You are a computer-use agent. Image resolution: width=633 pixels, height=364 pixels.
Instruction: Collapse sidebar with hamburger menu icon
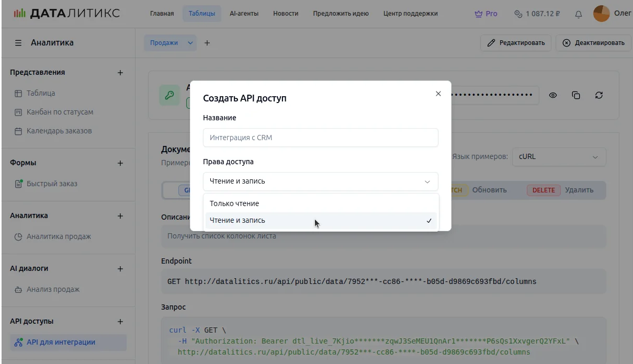pyautogui.click(x=18, y=43)
